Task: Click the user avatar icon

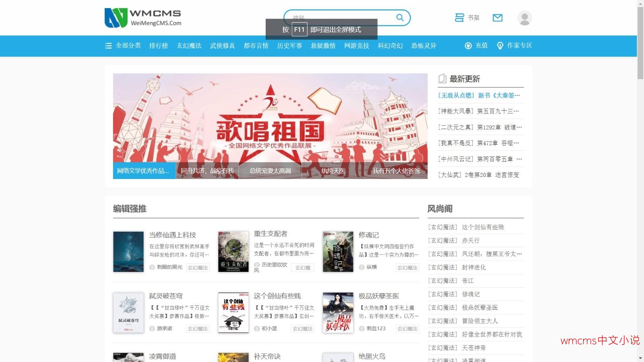Action: [524, 18]
